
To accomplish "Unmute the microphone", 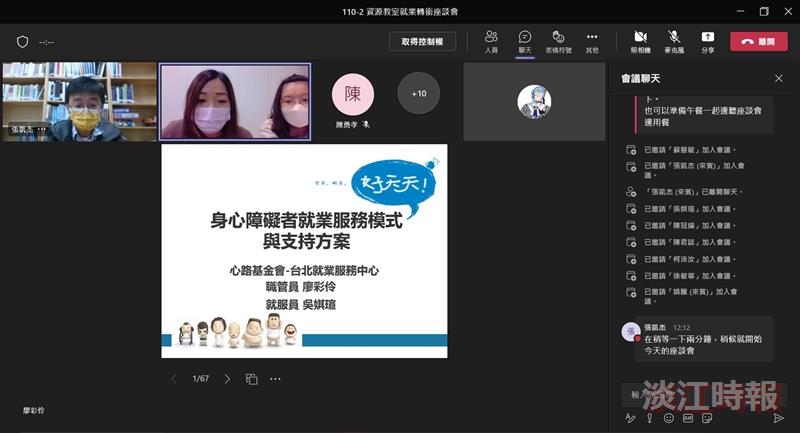I will coord(674,41).
